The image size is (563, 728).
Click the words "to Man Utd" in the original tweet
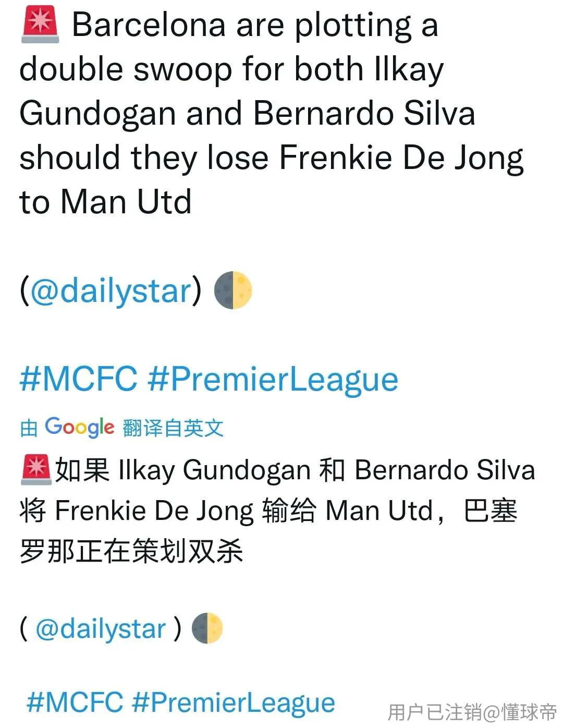pyautogui.click(x=106, y=202)
